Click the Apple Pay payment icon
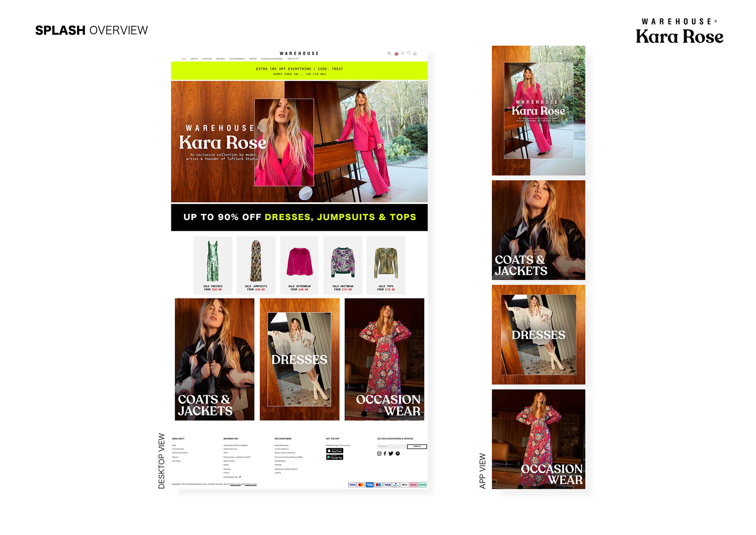756x535 pixels. tap(405, 485)
